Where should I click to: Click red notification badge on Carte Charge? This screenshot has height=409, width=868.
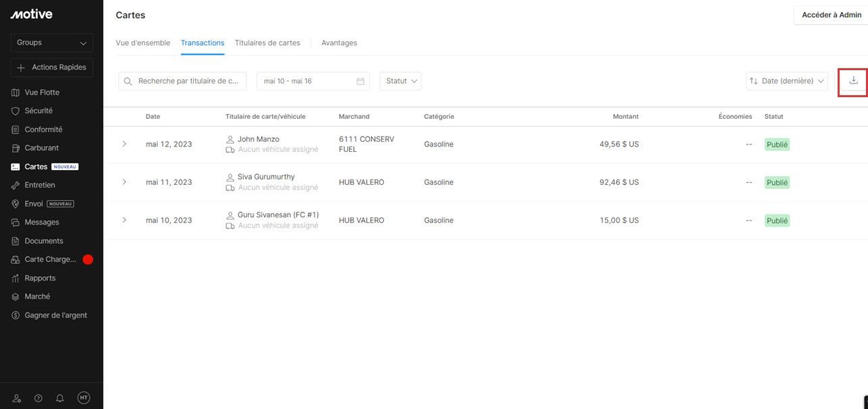(x=88, y=259)
